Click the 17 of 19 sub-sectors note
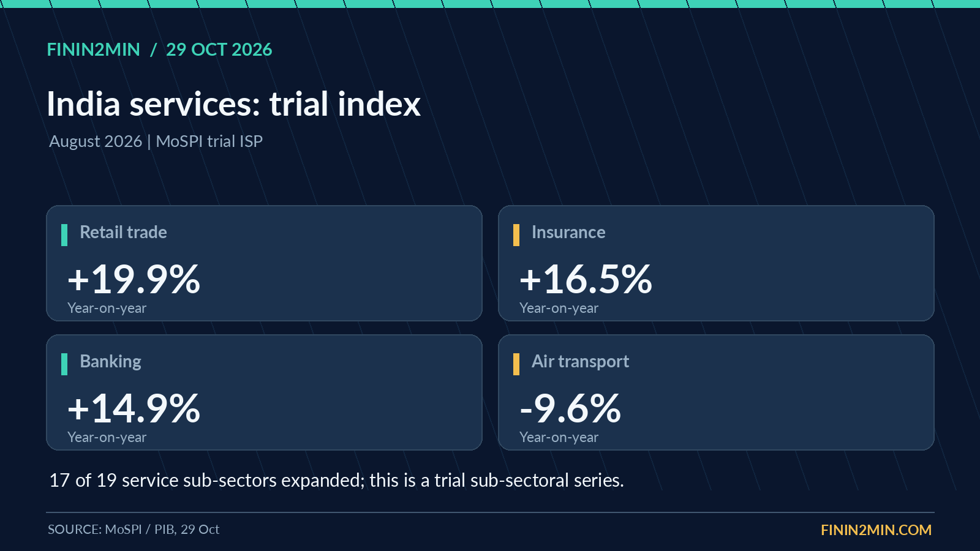This screenshot has width=980, height=551. pyautogui.click(x=336, y=481)
